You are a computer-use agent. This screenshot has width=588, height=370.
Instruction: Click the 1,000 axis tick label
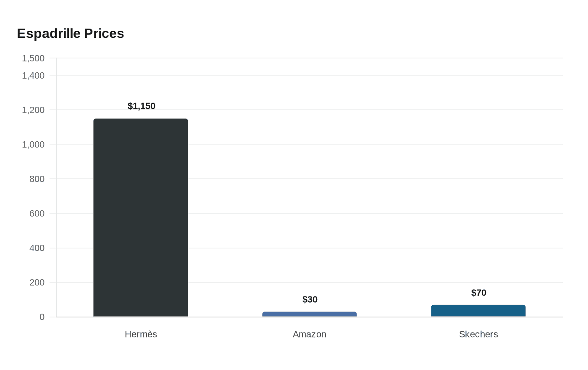click(33, 144)
